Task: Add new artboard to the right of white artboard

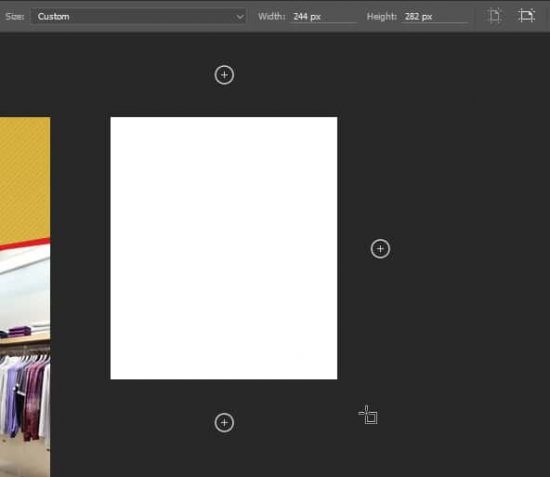Action: (380, 249)
